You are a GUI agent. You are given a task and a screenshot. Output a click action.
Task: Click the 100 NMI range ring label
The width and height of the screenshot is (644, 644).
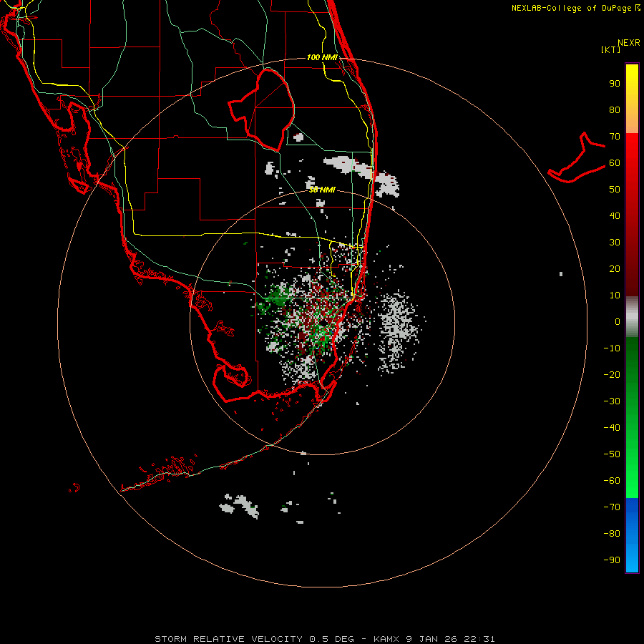pos(322,57)
